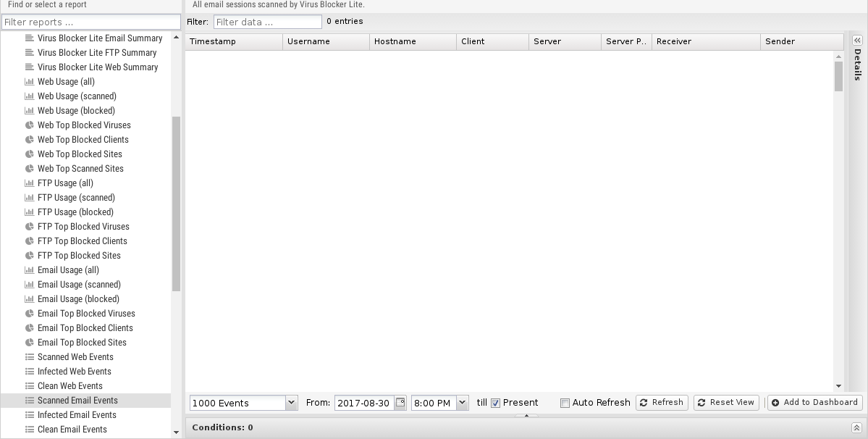This screenshot has width=868, height=439.
Task: Open the 1000 Events dropdown
Action: tap(291, 403)
